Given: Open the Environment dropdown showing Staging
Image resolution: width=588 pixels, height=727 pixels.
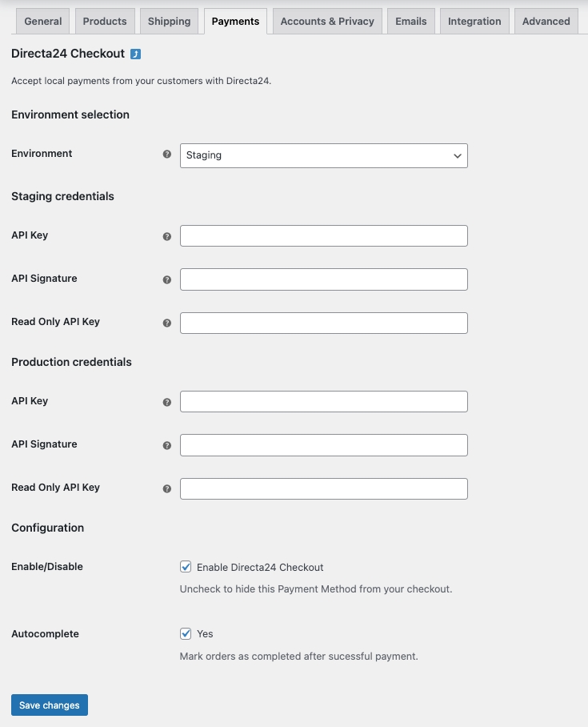Looking at the screenshot, I should [x=323, y=155].
